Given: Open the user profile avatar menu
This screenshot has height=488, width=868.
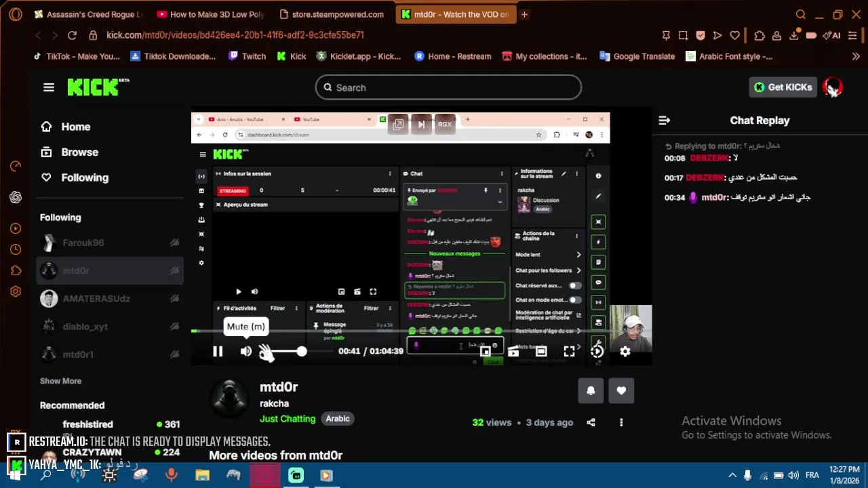Looking at the screenshot, I should tap(832, 87).
